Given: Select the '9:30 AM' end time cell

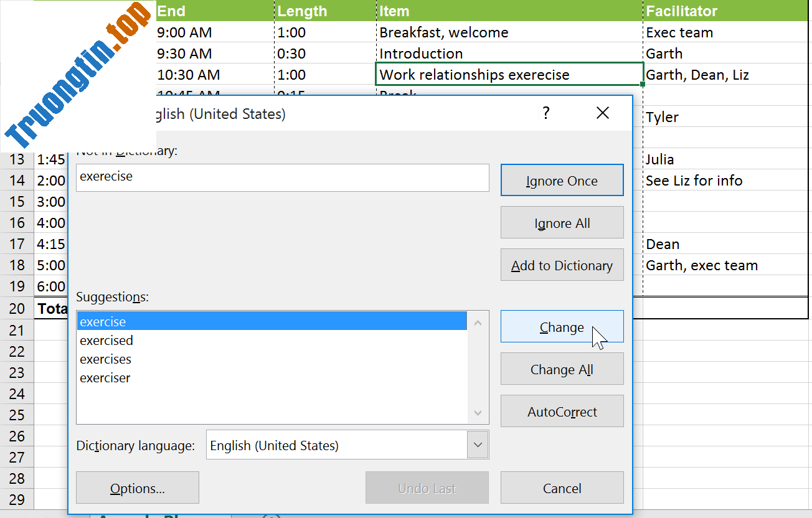Looking at the screenshot, I should point(214,54).
